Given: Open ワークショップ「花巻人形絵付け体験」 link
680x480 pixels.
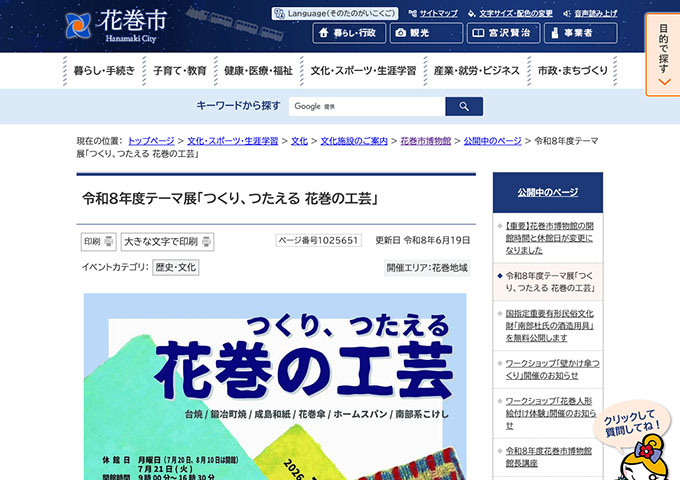Looking at the screenshot, I should [551, 413].
